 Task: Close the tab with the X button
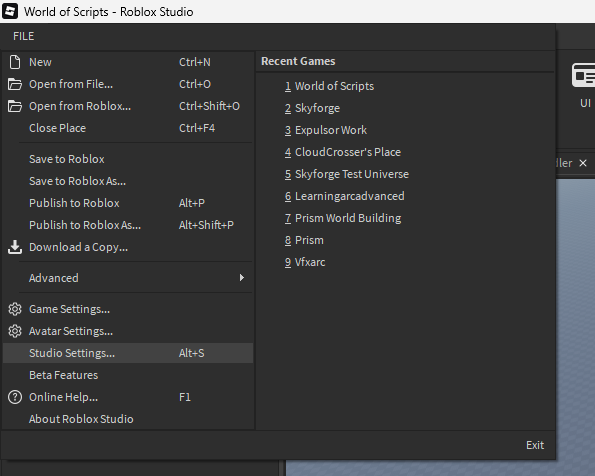pyautogui.click(x=583, y=163)
